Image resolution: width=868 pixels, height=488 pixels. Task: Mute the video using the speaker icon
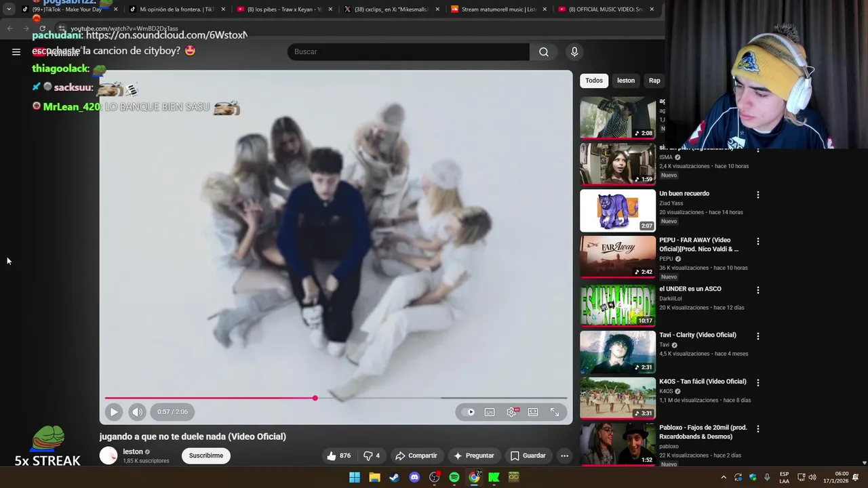coord(137,411)
